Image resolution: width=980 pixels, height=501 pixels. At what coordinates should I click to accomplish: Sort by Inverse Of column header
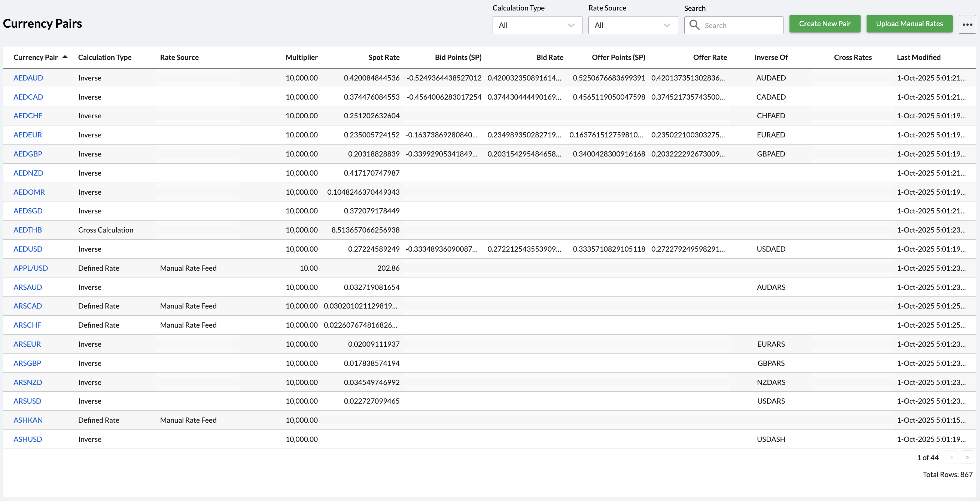click(771, 57)
